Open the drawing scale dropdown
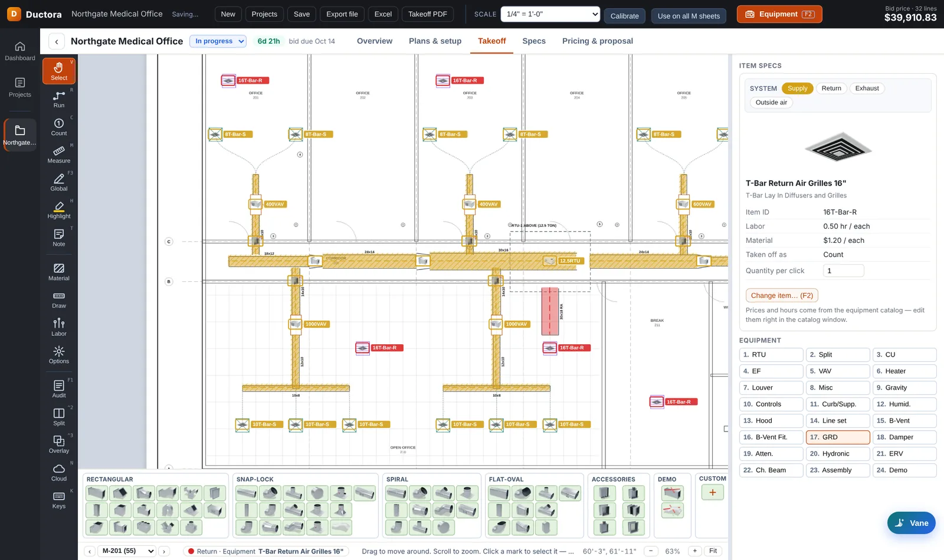The image size is (944, 560). pos(550,14)
